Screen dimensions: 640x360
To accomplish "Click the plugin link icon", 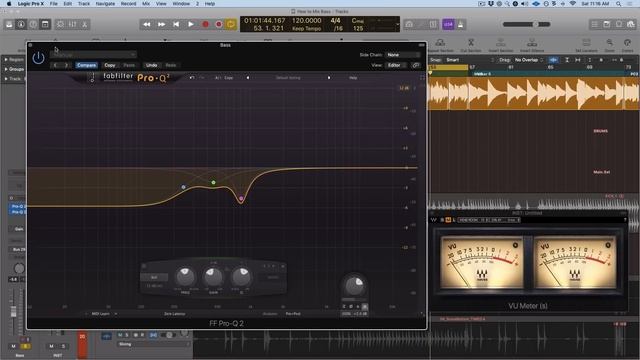I will point(416,65).
